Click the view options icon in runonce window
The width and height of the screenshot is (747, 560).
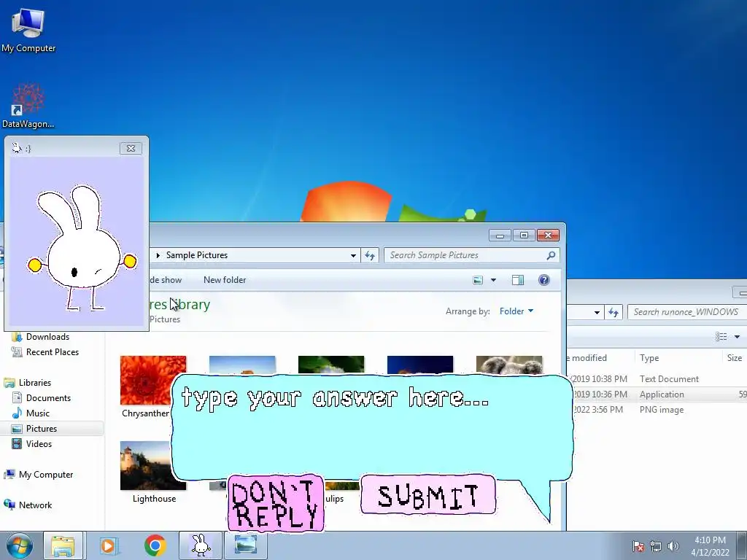point(721,337)
